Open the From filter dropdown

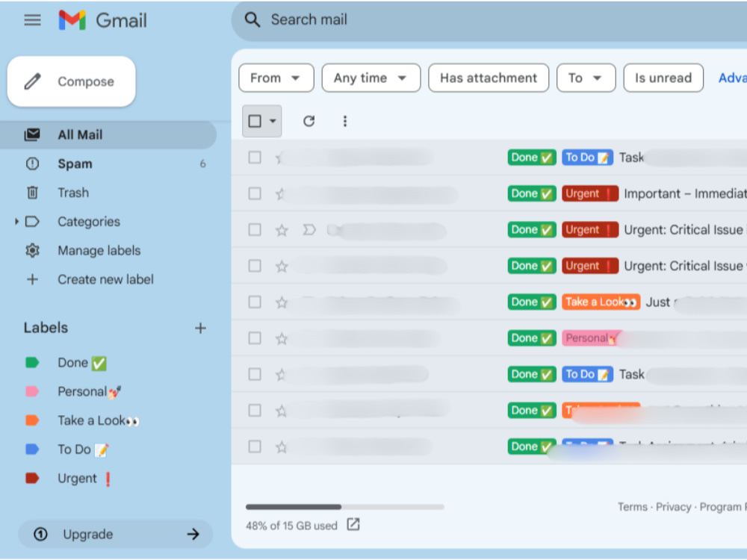click(276, 78)
